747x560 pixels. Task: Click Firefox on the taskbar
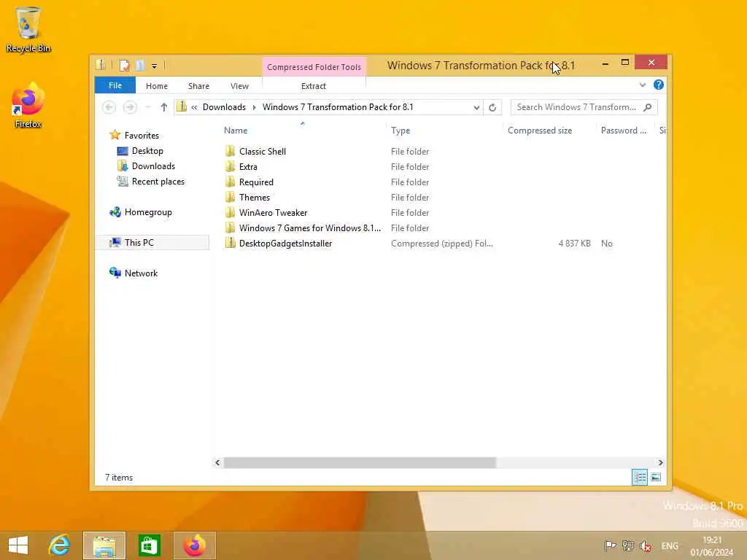[x=195, y=545]
